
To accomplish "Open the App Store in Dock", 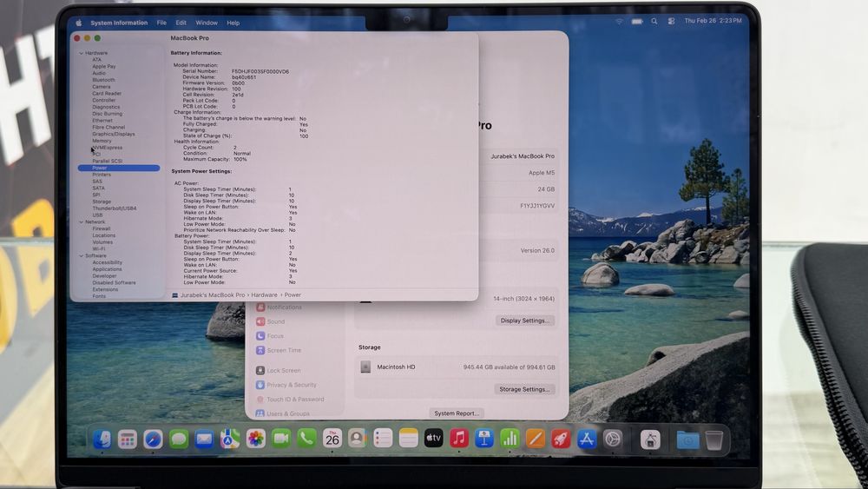I will tap(587, 439).
